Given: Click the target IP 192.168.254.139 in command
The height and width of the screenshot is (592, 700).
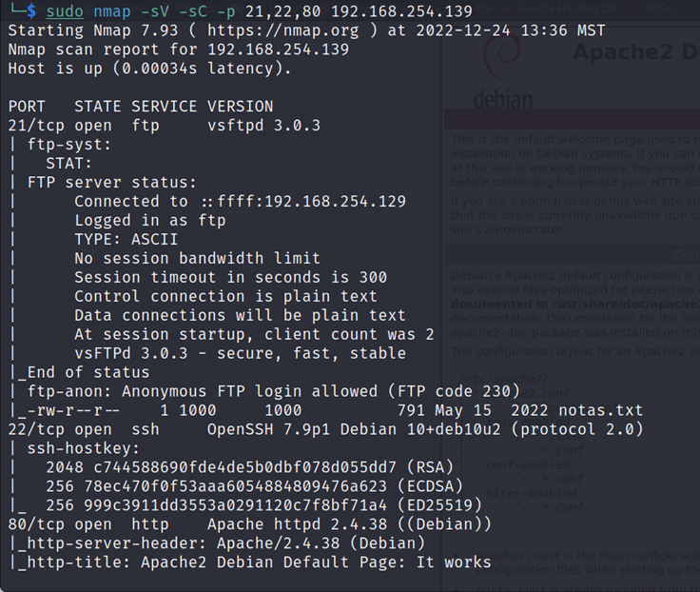Looking at the screenshot, I should tap(401, 10).
